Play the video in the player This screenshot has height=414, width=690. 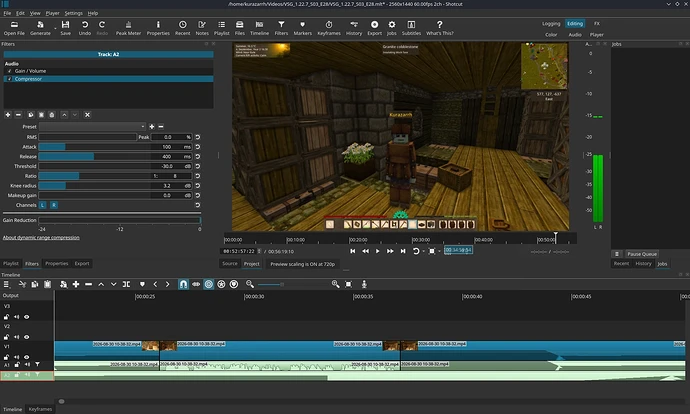(377, 251)
